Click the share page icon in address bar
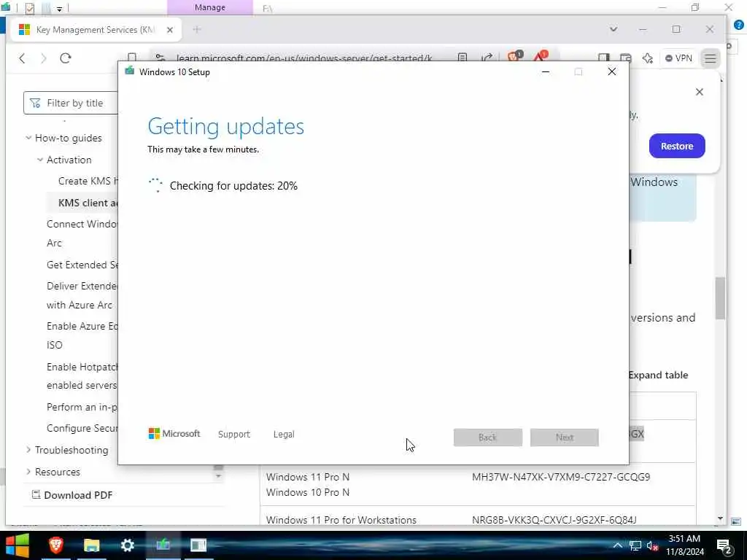 [487, 58]
